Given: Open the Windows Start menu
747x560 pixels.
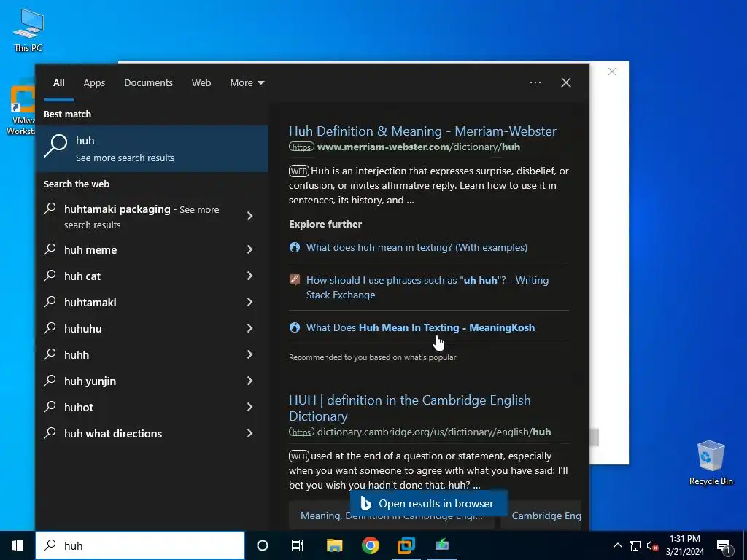Looking at the screenshot, I should click(18, 545).
